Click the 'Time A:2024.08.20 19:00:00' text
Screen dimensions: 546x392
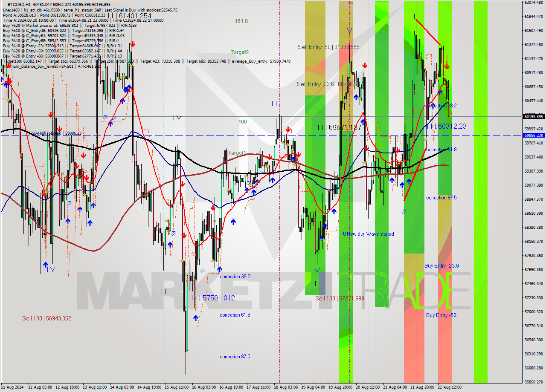click(x=28, y=20)
